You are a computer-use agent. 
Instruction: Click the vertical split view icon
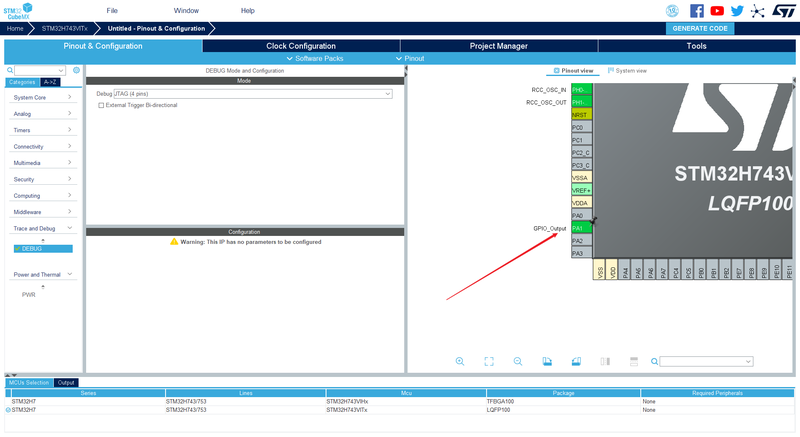605,361
